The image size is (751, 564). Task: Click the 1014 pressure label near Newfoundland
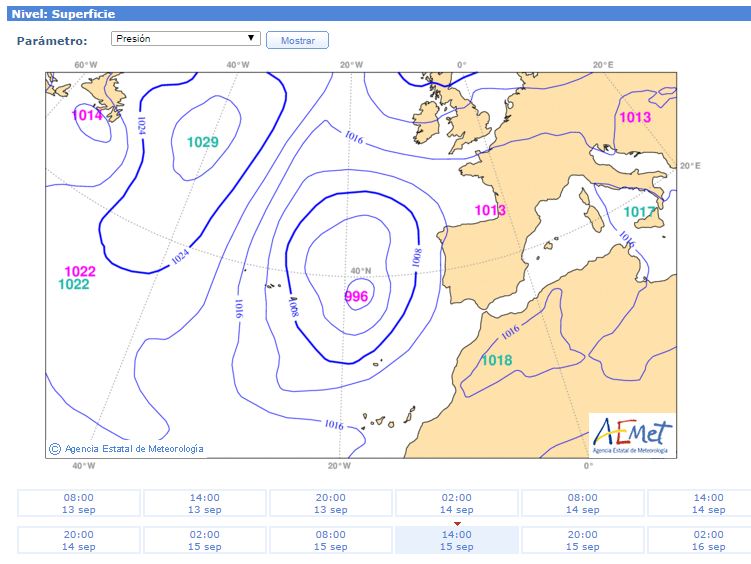tap(87, 115)
